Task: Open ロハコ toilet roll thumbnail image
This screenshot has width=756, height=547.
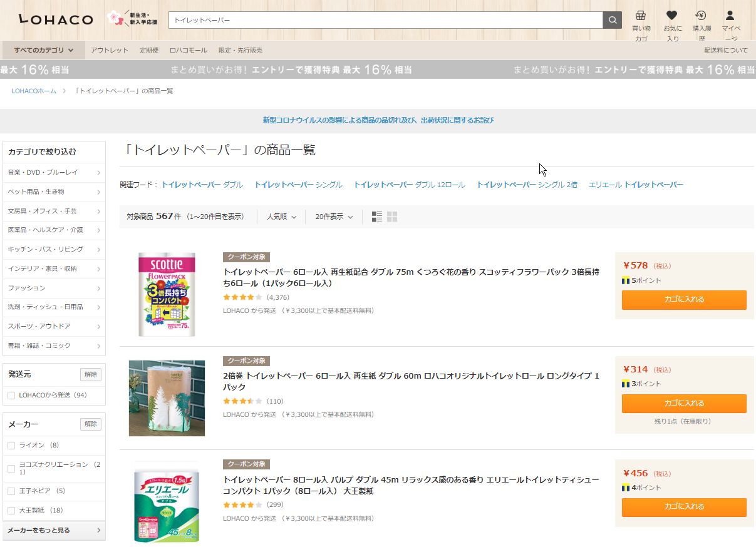Action: coord(167,398)
